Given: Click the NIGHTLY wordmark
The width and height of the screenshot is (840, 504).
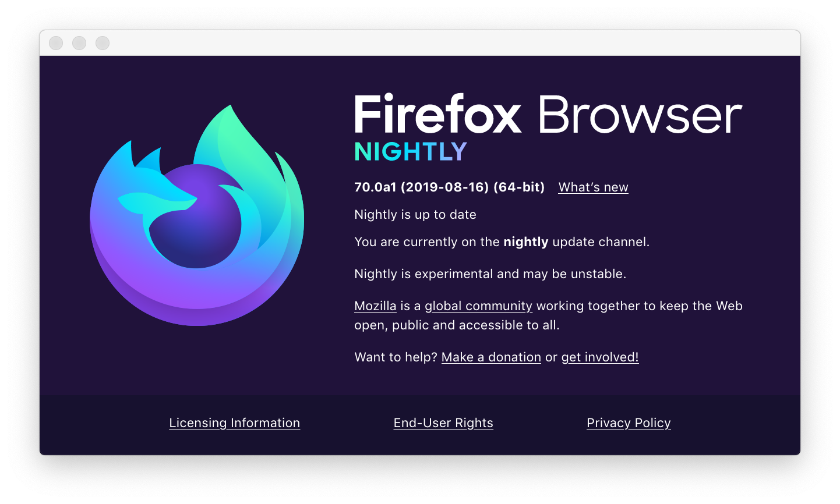Looking at the screenshot, I should pos(411,152).
